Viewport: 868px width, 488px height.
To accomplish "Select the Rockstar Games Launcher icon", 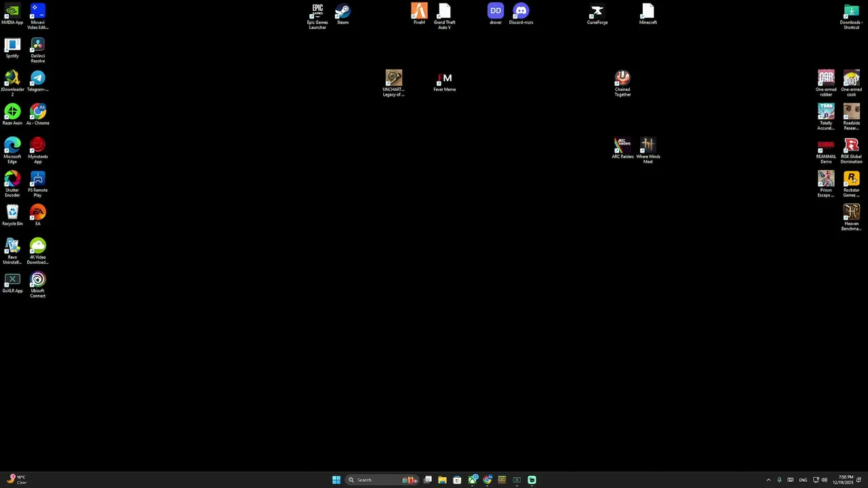I will click(852, 184).
